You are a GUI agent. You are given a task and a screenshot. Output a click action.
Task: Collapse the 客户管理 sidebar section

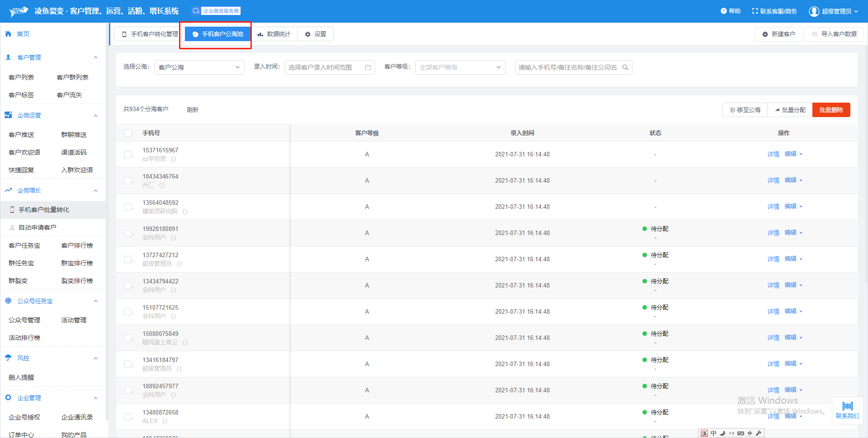[x=95, y=57]
